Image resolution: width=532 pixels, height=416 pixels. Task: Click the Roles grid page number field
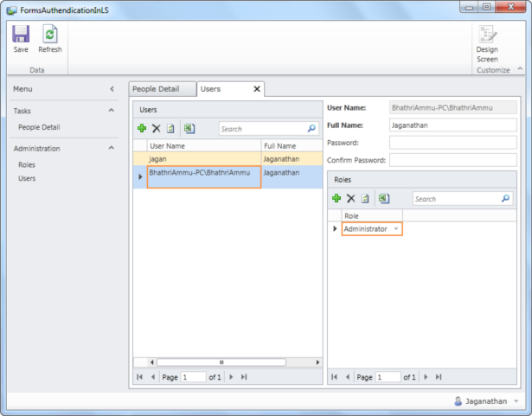point(388,377)
